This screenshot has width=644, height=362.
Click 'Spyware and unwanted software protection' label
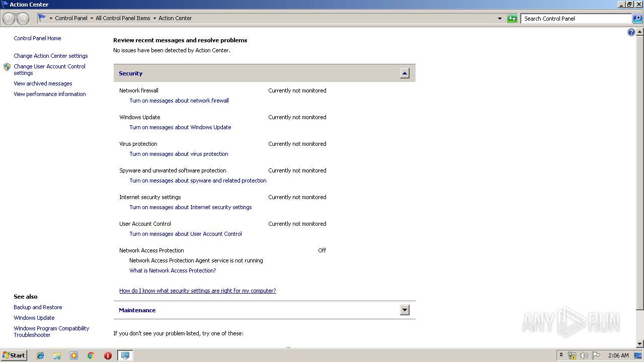pyautogui.click(x=173, y=170)
